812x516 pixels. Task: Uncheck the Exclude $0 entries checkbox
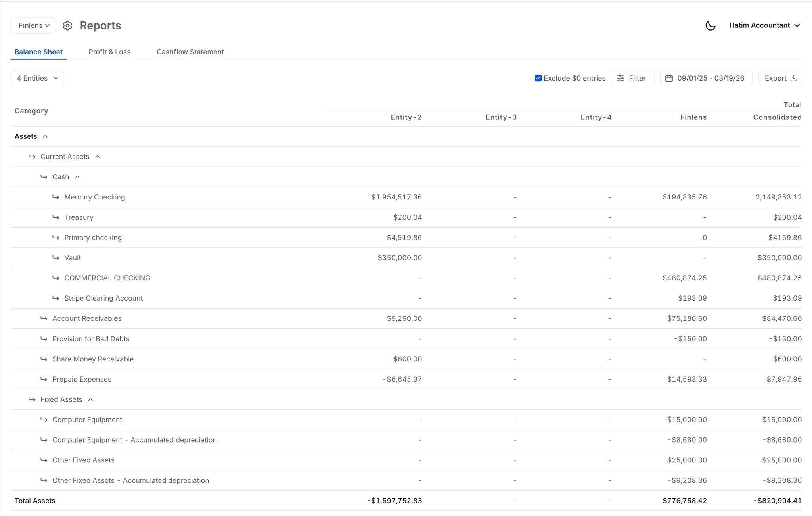coord(538,78)
